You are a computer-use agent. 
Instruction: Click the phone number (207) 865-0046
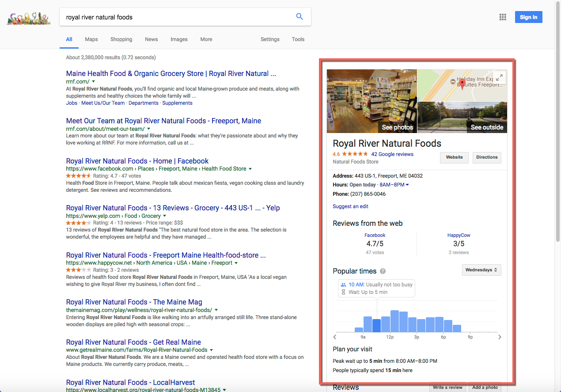tap(368, 194)
